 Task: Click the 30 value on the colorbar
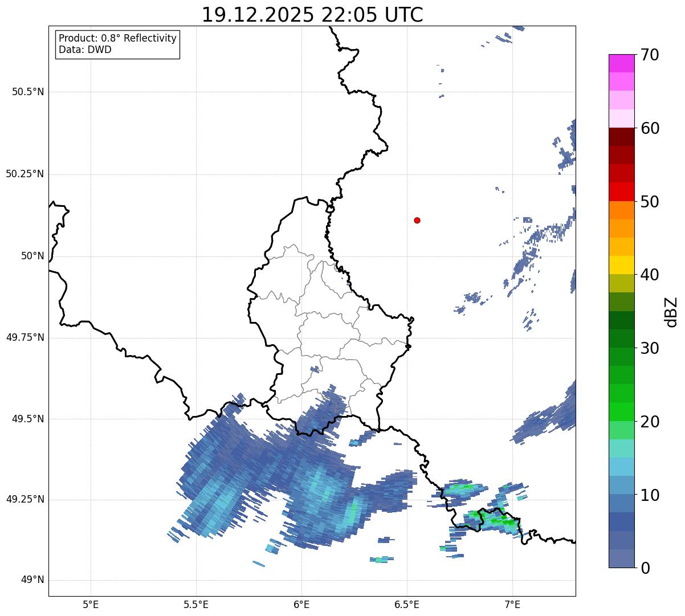[x=650, y=348]
